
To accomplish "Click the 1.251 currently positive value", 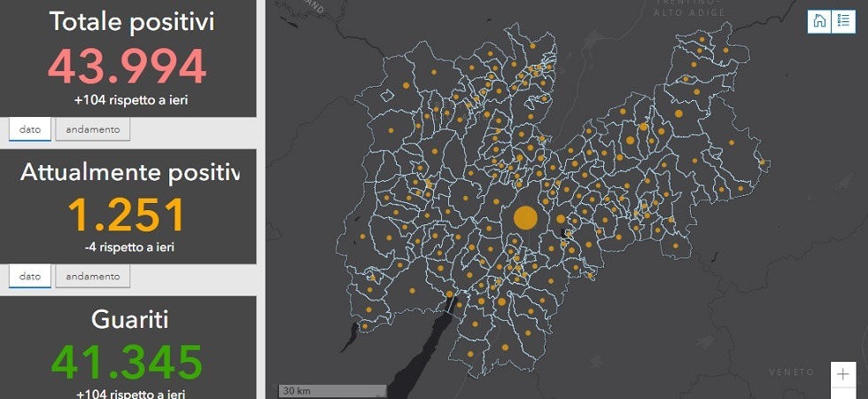I will (126, 215).
